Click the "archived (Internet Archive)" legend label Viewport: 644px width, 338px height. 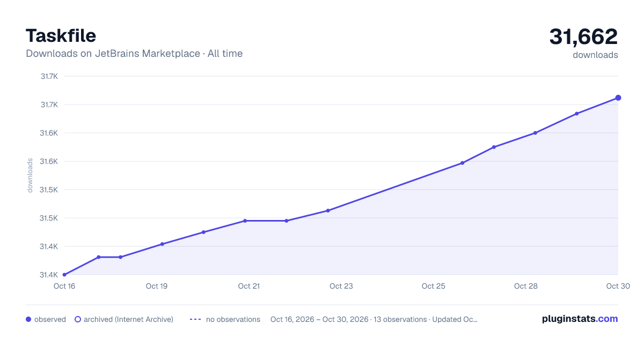coord(128,319)
